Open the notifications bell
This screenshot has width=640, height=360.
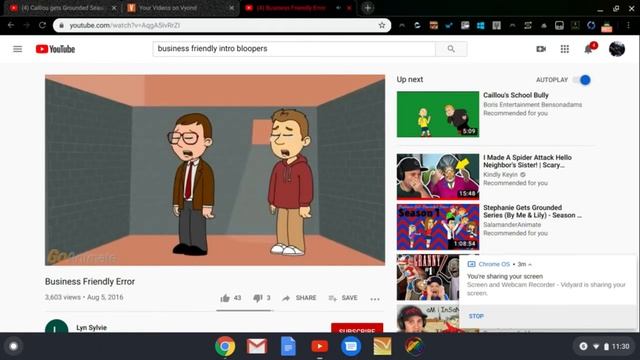pyautogui.click(x=588, y=49)
